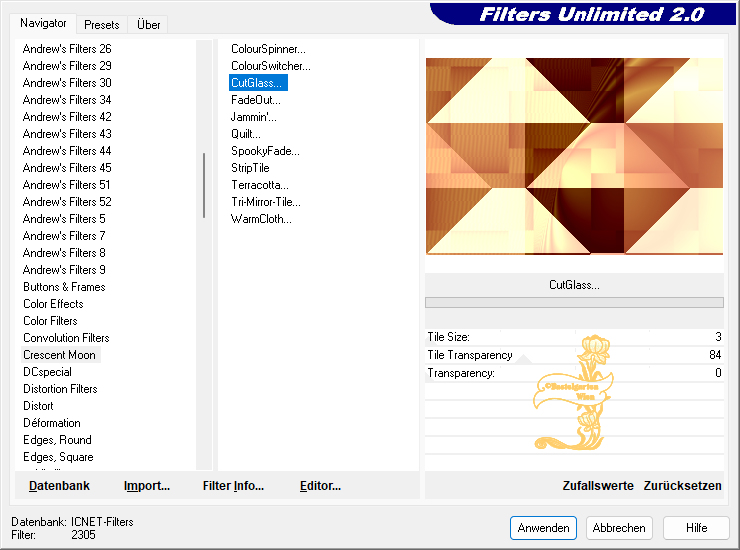This screenshot has height=550, width=740.
Task: Select Andrew's Filters 44 category
Action: [67, 151]
